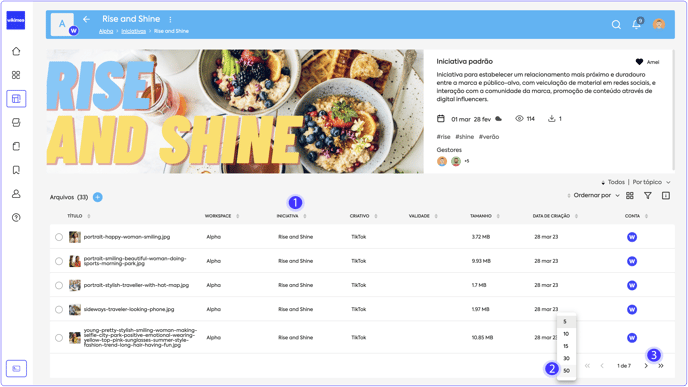
Task: Click the Amei heart favorite
Action: tap(647, 62)
